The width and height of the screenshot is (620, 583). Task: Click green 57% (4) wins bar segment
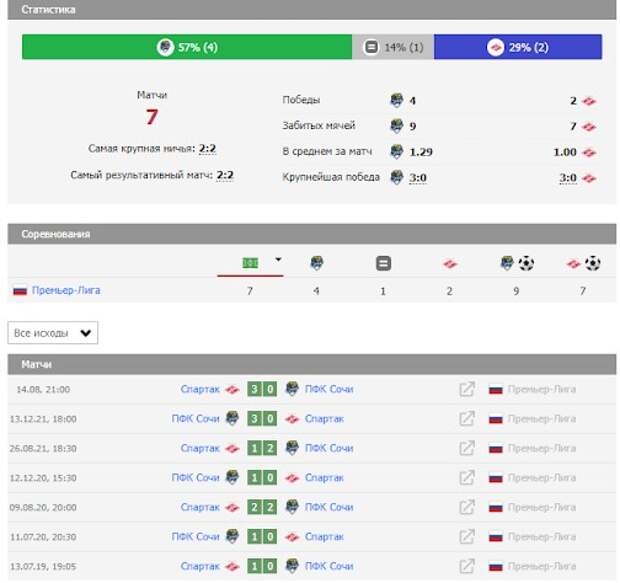(187, 47)
